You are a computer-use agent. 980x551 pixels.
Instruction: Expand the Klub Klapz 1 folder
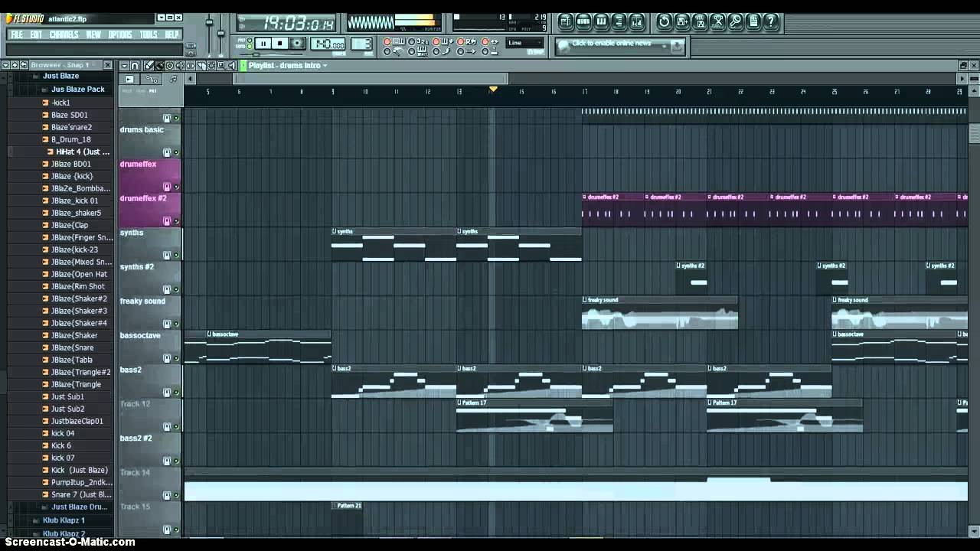[x=36, y=520]
